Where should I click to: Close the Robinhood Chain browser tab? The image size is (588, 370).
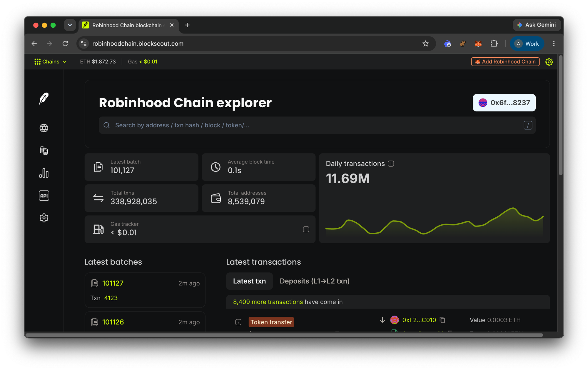[x=172, y=25]
